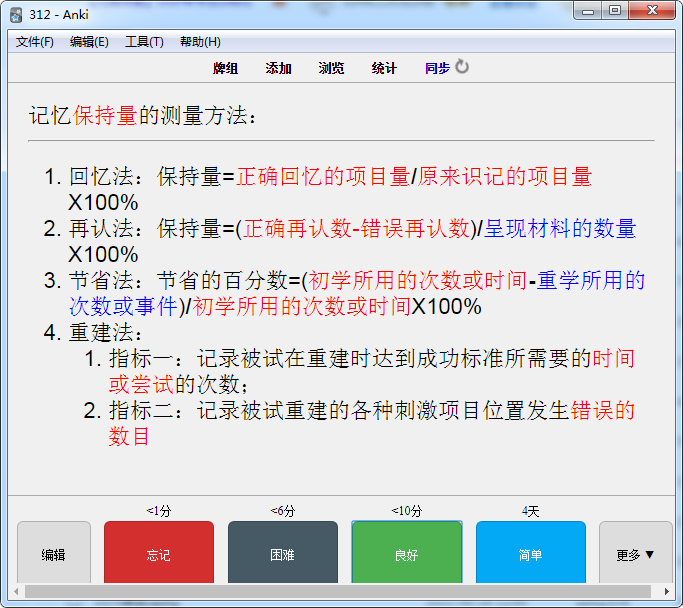This screenshot has width=683, height=608.
Task: Open the 帮助(H) menu
Action: click(x=200, y=42)
